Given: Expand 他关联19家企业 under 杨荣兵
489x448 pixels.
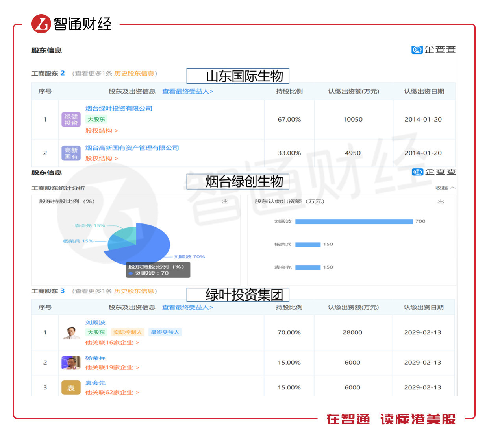Looking at the screenshot, I should pos(112,367).
